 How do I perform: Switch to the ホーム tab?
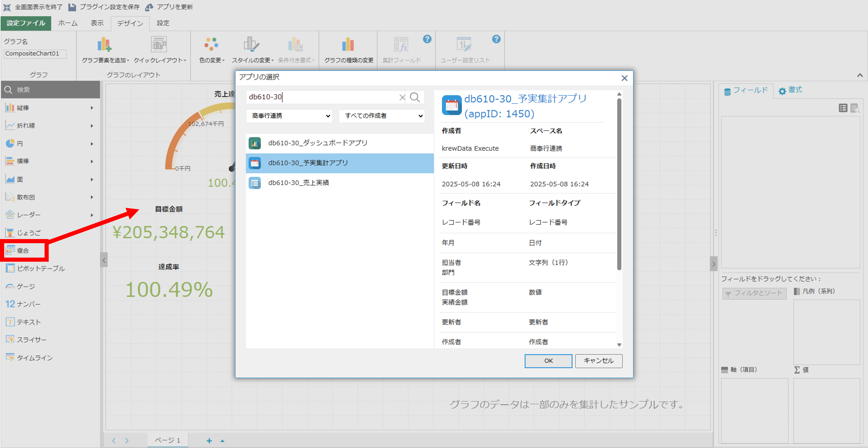point(68,23)
